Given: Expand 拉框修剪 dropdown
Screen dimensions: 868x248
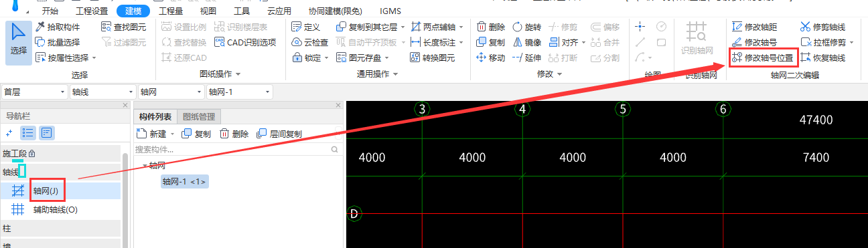Looking at the screenshot, I should 851,42.
